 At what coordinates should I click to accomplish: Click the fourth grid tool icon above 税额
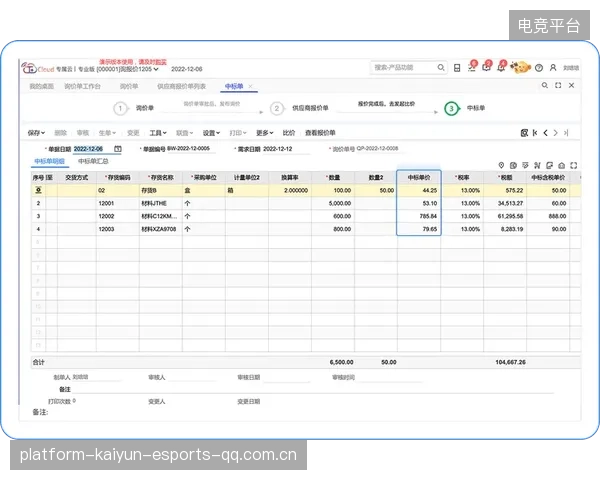537,165
